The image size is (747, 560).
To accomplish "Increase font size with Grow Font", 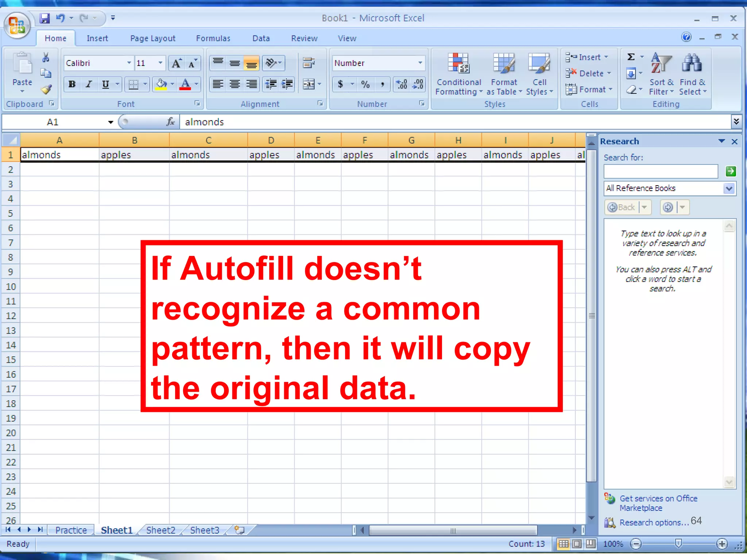I will (x=177, y=63).
